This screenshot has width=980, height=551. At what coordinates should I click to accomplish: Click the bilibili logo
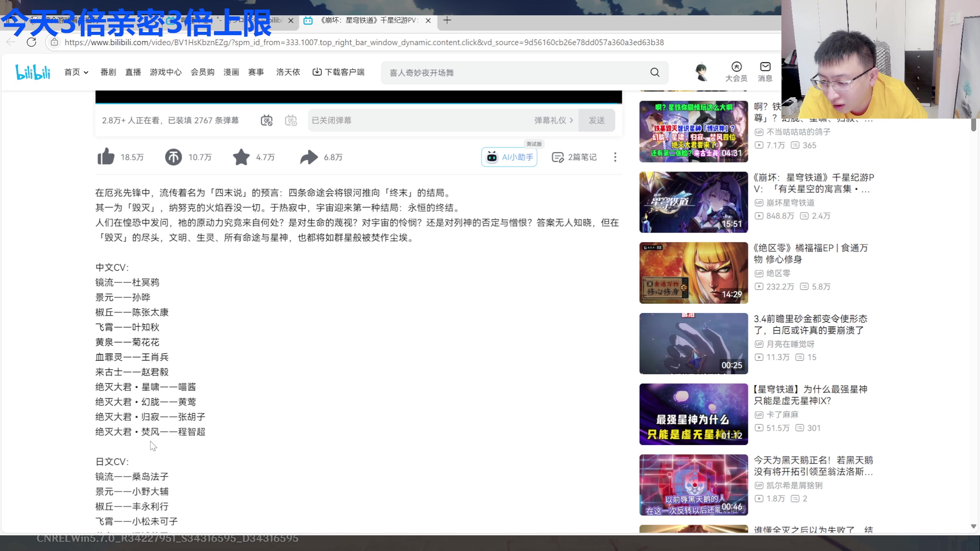(x=33, y=72)
